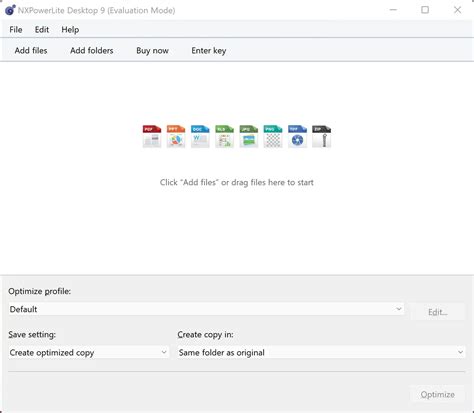
Task: Open the Save setting dropdown
Action: [88, 352]
